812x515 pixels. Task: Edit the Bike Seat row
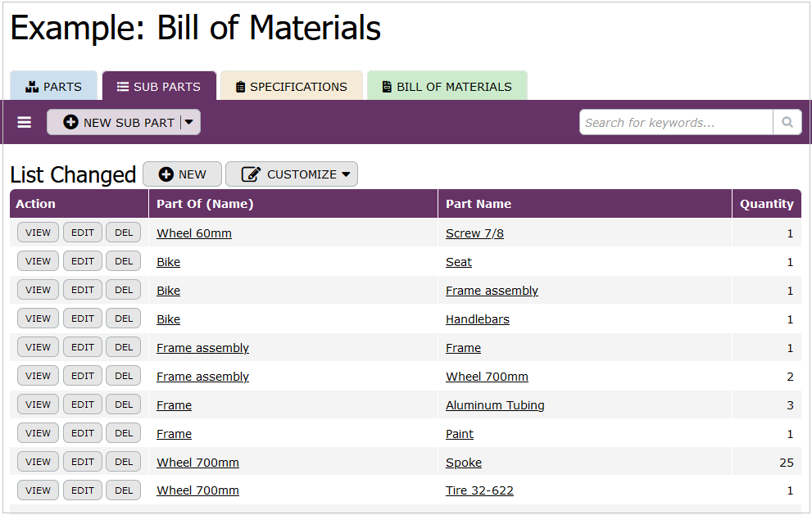(x=83, y=261)
